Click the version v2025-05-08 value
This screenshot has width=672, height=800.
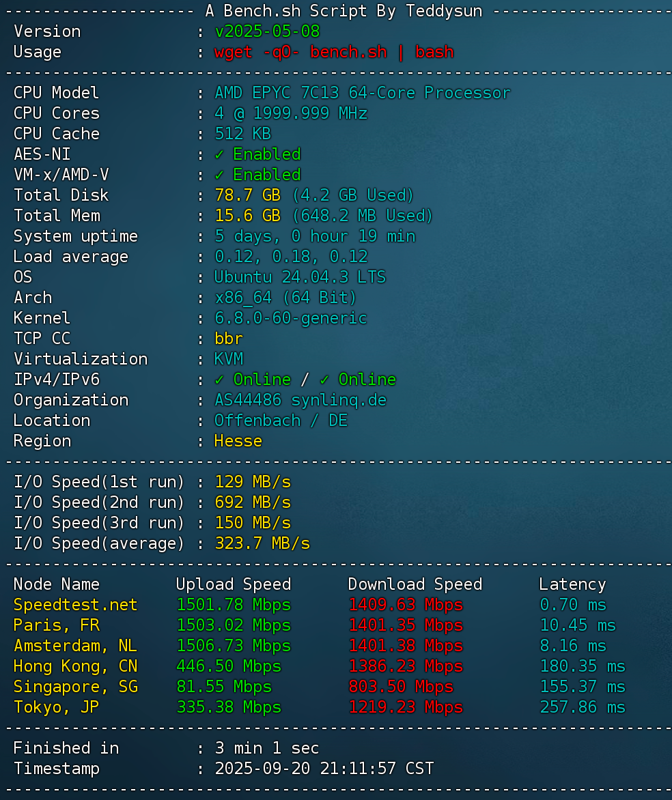click(267, 31)
